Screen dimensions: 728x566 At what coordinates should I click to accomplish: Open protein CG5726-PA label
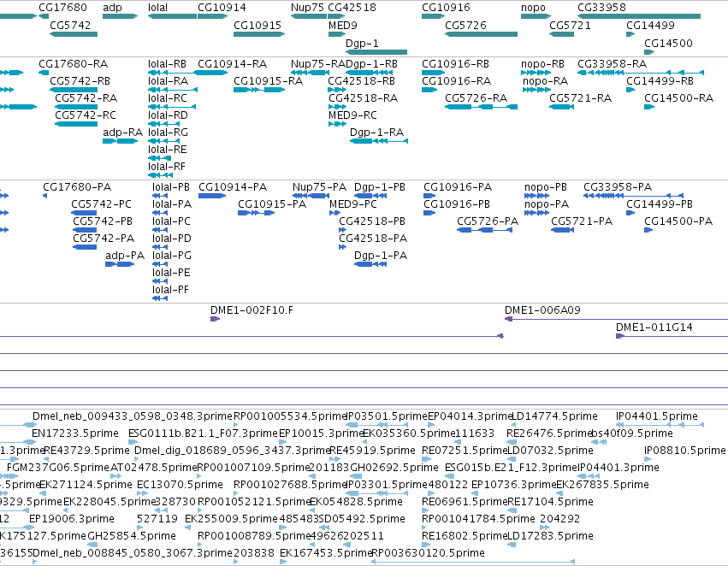pyautogui.click(x=488, y=221)
